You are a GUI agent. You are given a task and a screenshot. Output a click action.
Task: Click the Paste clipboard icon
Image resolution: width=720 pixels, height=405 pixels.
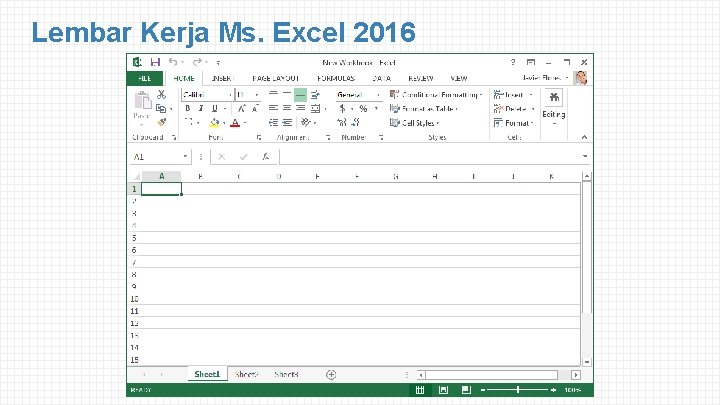click(142, 101)
